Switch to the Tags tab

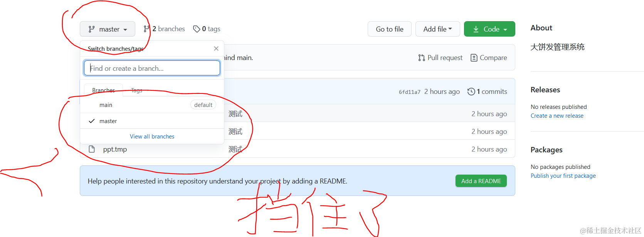click(136, 90)
